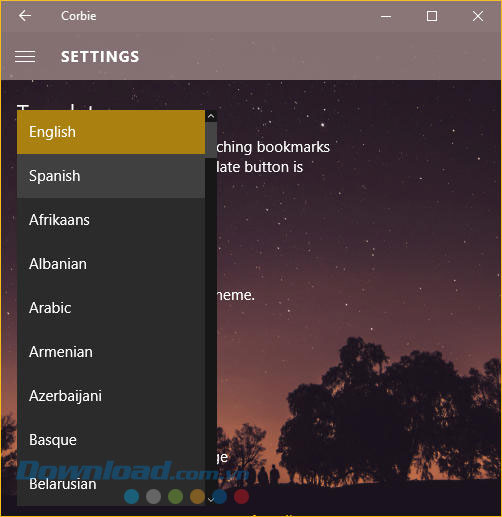502x517 pixels.
Task: Click the scroll up arrow of language list
Action: coord(211,116)
